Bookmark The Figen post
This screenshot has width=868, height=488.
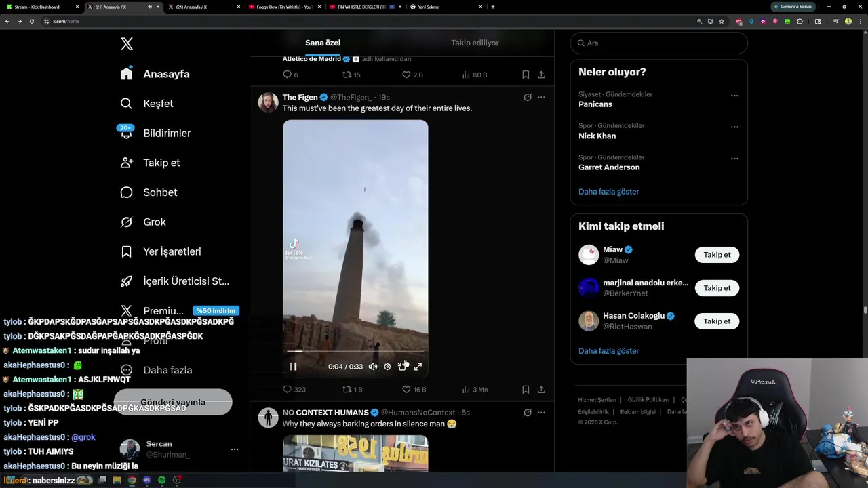click(x=526, y=390)
